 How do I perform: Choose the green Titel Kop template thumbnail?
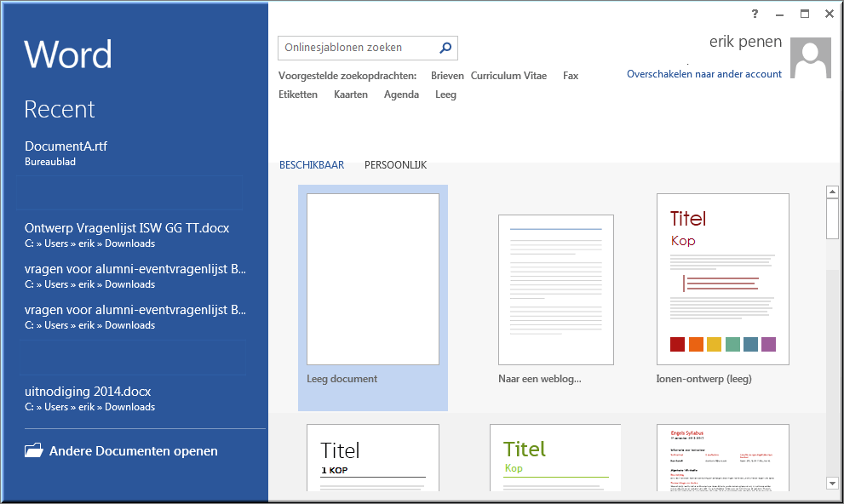(555, 458)
